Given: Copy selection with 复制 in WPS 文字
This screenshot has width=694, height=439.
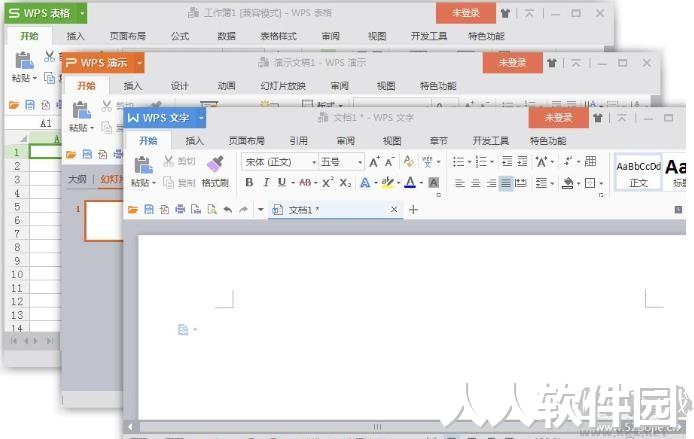Looking at the screenshot, I should 179,182.
